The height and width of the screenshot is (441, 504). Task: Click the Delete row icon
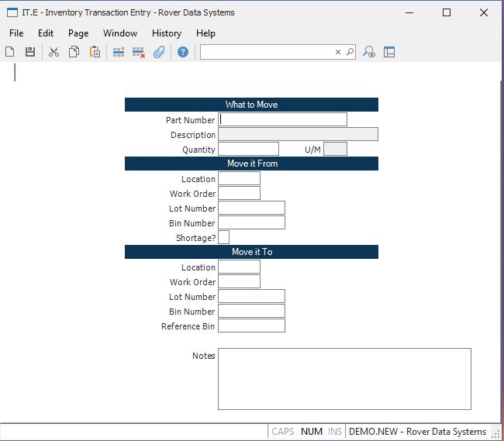[139, 52]
